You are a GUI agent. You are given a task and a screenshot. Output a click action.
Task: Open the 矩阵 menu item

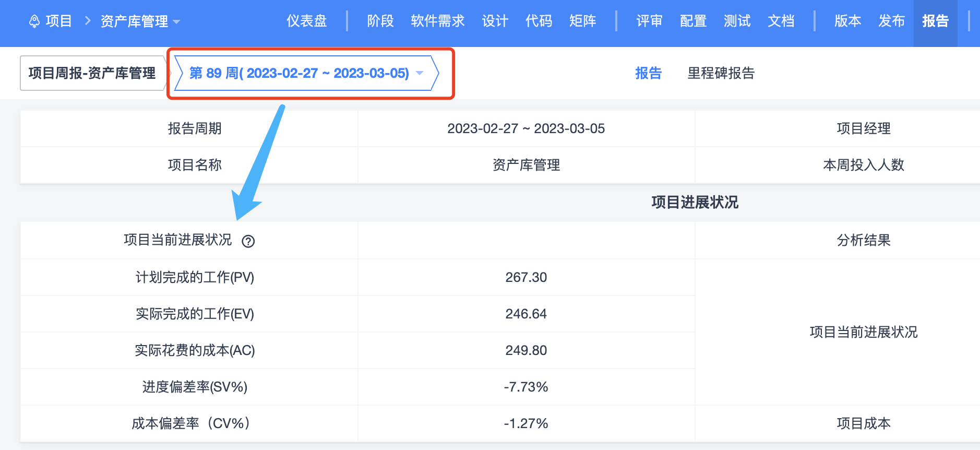[x=582, y=21]
